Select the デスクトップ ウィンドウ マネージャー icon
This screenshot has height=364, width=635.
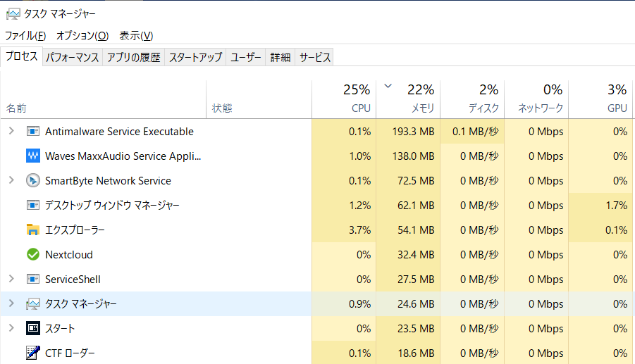tap(33, 205)
